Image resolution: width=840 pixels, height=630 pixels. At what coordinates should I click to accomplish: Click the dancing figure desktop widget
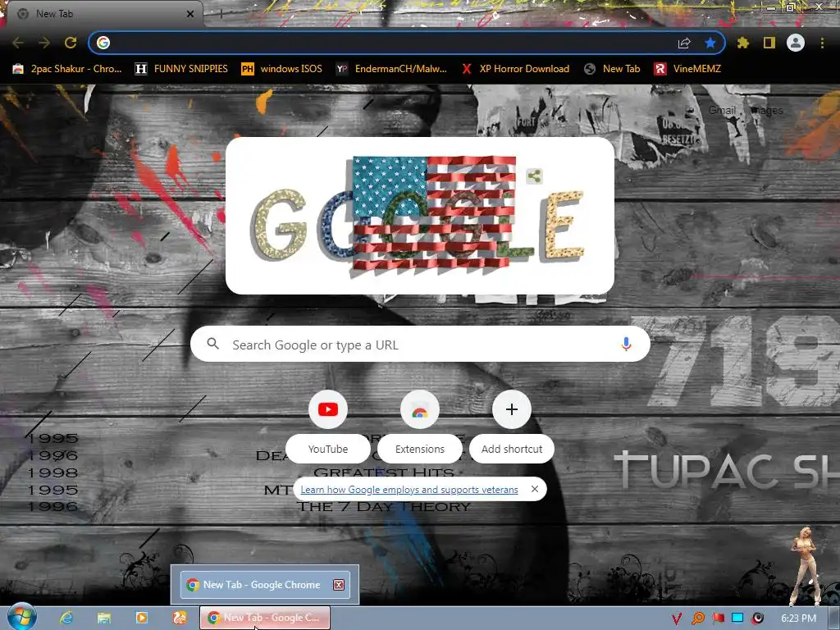[804, 565]
